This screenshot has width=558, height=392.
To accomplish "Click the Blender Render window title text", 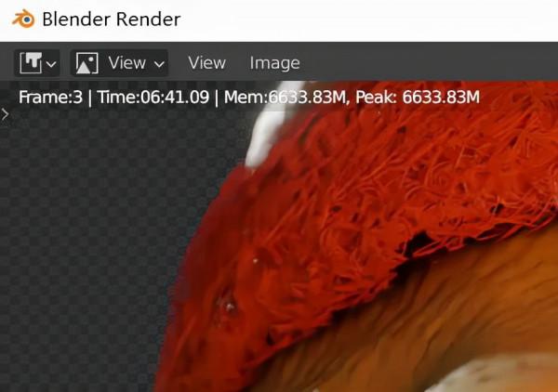I will click(112, 20).
